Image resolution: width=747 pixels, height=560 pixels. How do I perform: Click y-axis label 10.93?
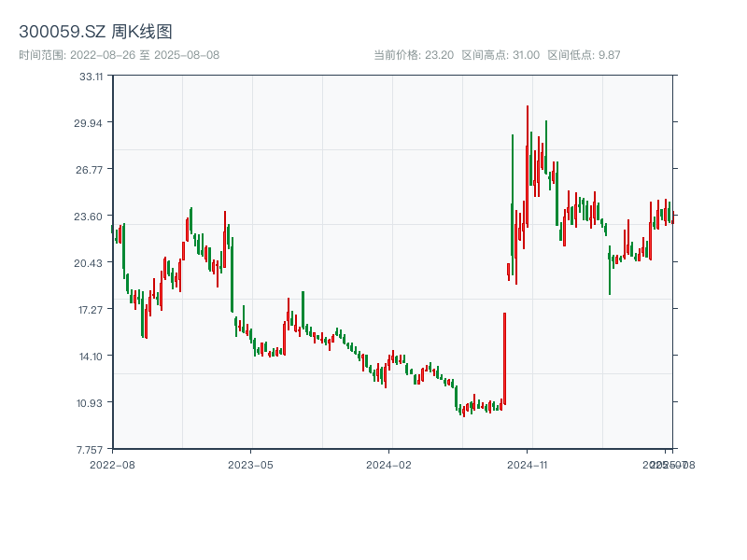pos(90,403)
